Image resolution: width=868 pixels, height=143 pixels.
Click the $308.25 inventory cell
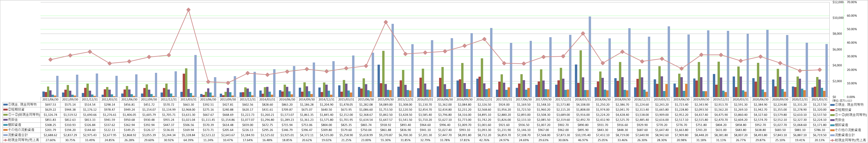[x=50, y=125]
